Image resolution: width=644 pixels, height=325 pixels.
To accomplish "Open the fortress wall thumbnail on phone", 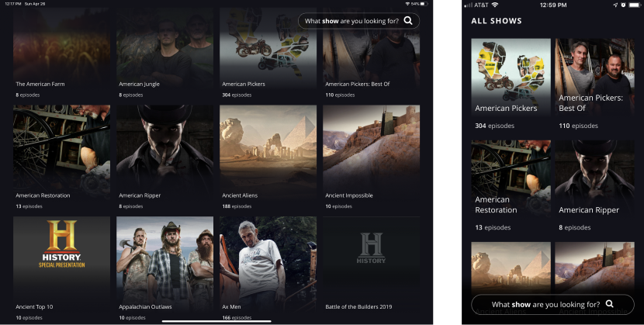I will (x=594, y=268).
